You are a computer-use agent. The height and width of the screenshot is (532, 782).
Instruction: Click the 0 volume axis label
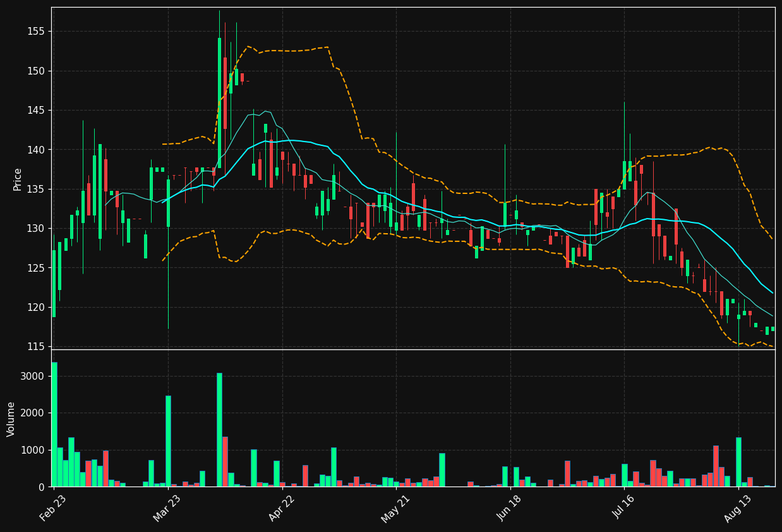pyautogui.click(x=42, y=487)
